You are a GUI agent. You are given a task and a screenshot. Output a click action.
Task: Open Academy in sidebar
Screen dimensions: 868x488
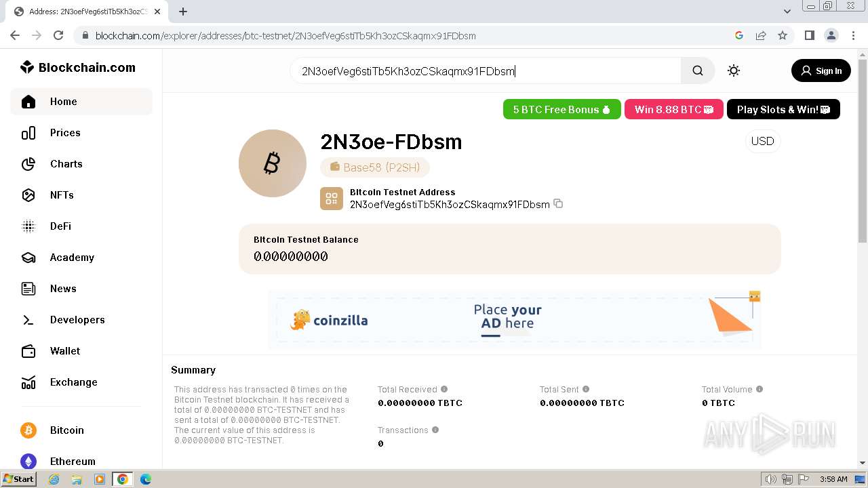(81, 258)
